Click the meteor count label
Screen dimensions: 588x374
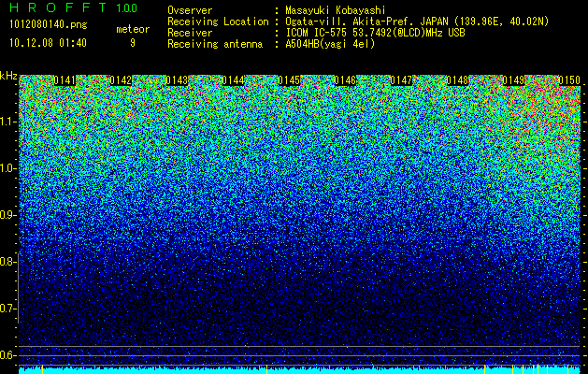tap(133, 29)
